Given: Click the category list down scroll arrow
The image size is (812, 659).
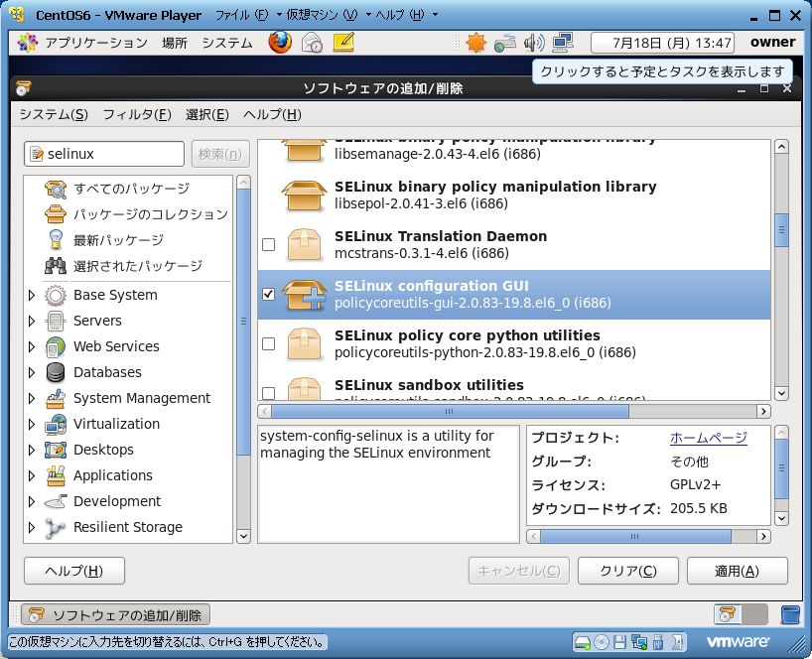Looking at the screenshot, I should [x=243, y=536].
